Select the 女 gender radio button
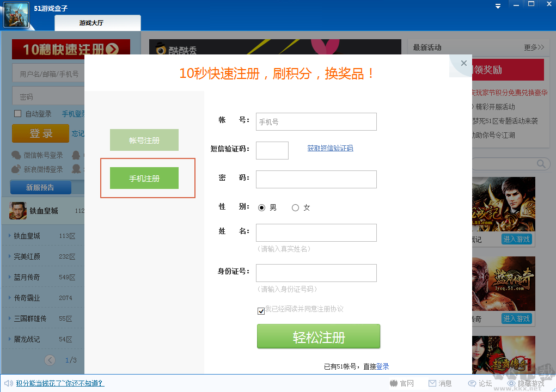This screenshot has height=392, width=556. (x=295, y=207)
